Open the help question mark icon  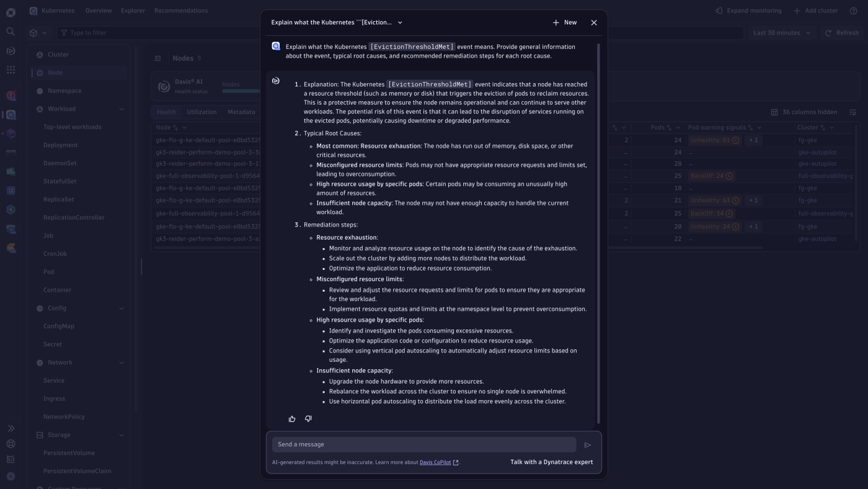[x=853, y=11]
